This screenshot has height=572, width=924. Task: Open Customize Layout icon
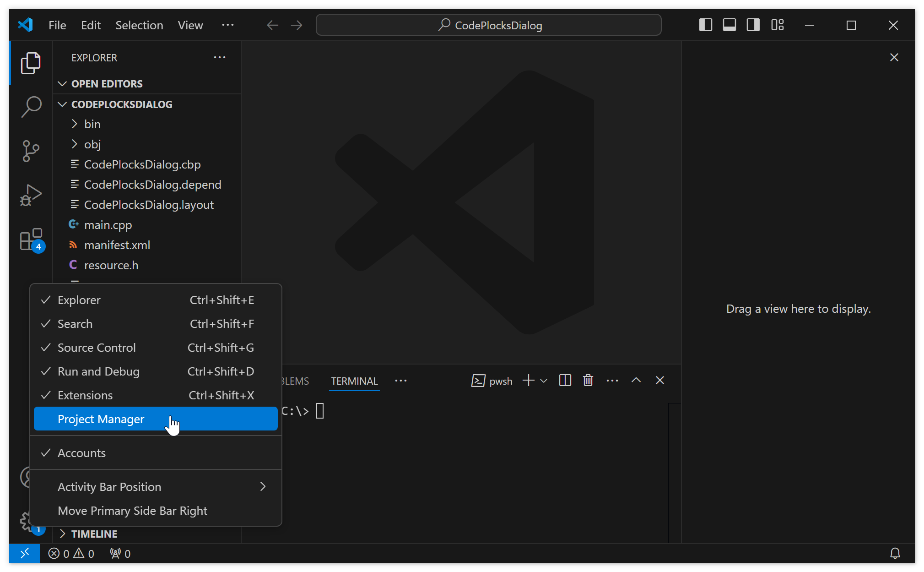[777, 25]
